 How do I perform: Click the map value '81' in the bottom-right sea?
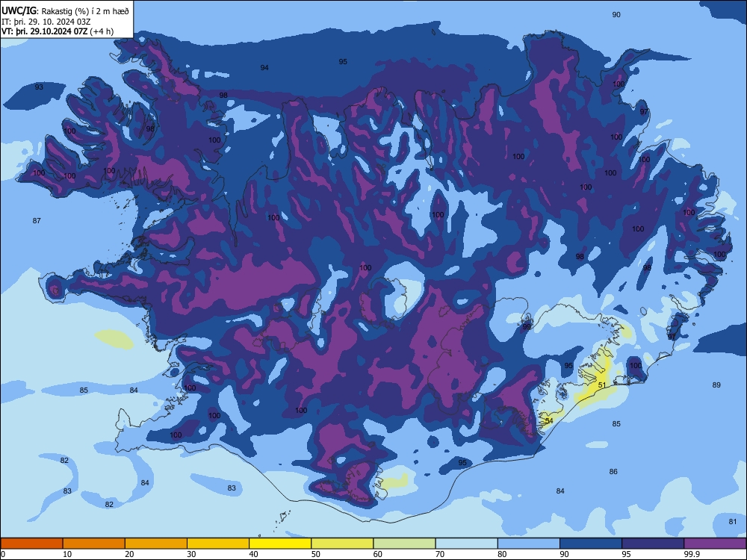[x=733, y=521]
